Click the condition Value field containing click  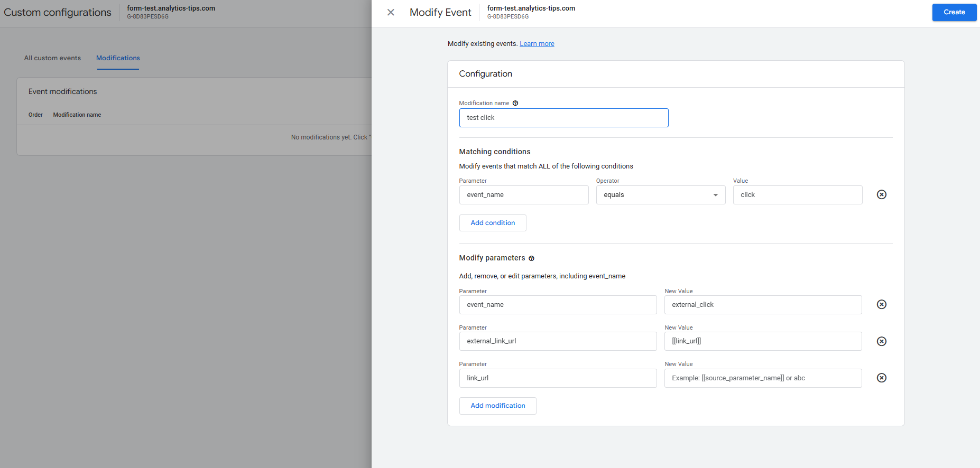(797, 195)
